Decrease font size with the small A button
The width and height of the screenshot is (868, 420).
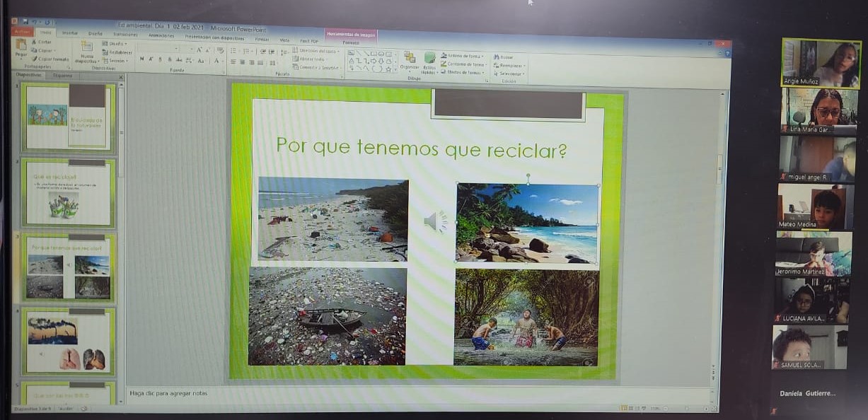pos(208,50)
